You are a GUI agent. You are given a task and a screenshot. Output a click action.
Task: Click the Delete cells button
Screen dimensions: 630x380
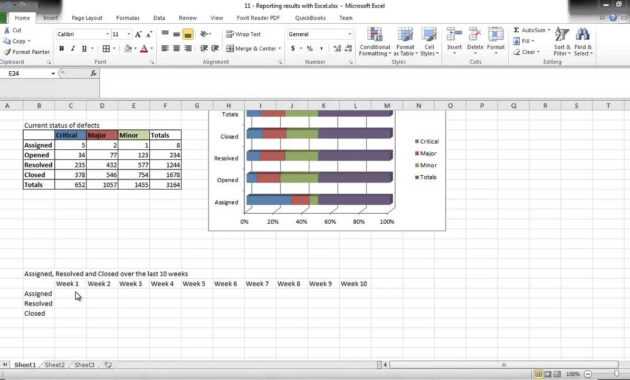tap(475, 41)
